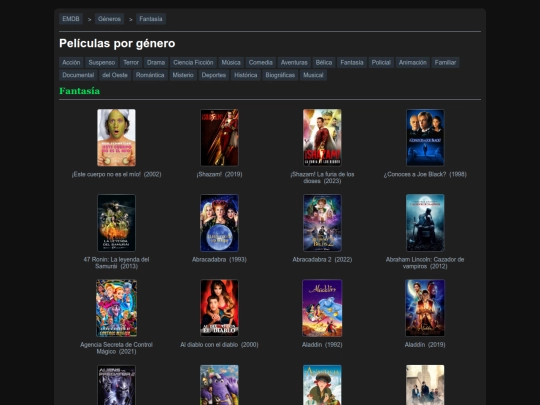Open the Abracadabra 2 poster
The image size is (540, 405).
coord(322,223)
